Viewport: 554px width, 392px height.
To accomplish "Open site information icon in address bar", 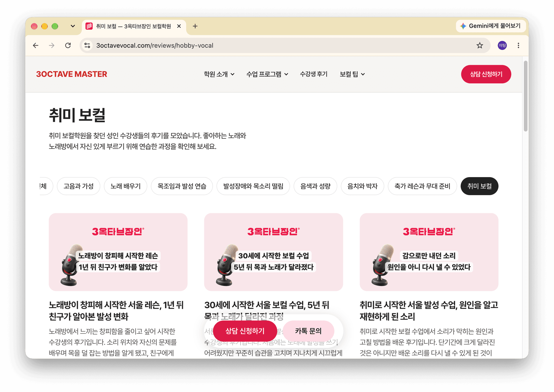I will (x=87, y=45).
